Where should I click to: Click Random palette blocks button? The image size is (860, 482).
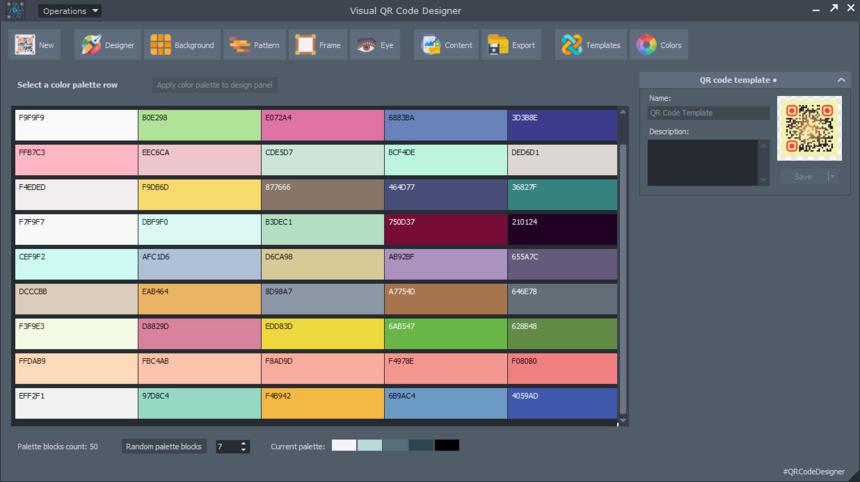164,446
